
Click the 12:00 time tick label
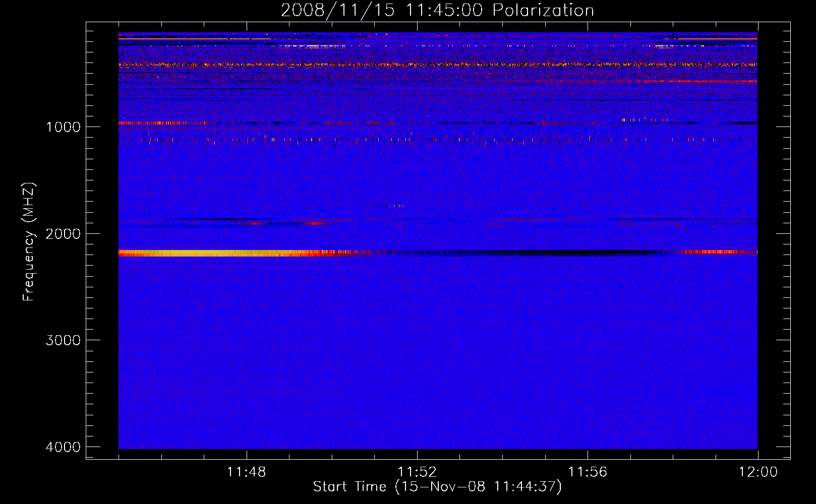758,472
